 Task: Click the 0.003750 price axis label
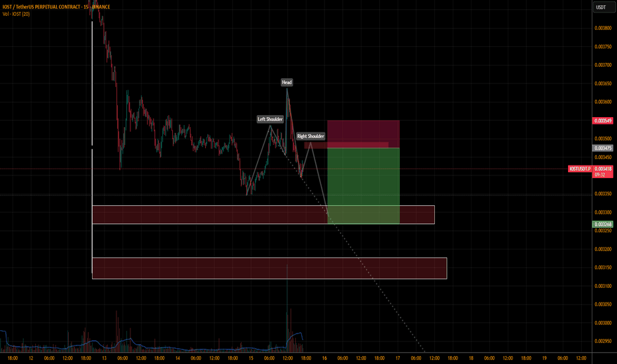click(603, 47)
